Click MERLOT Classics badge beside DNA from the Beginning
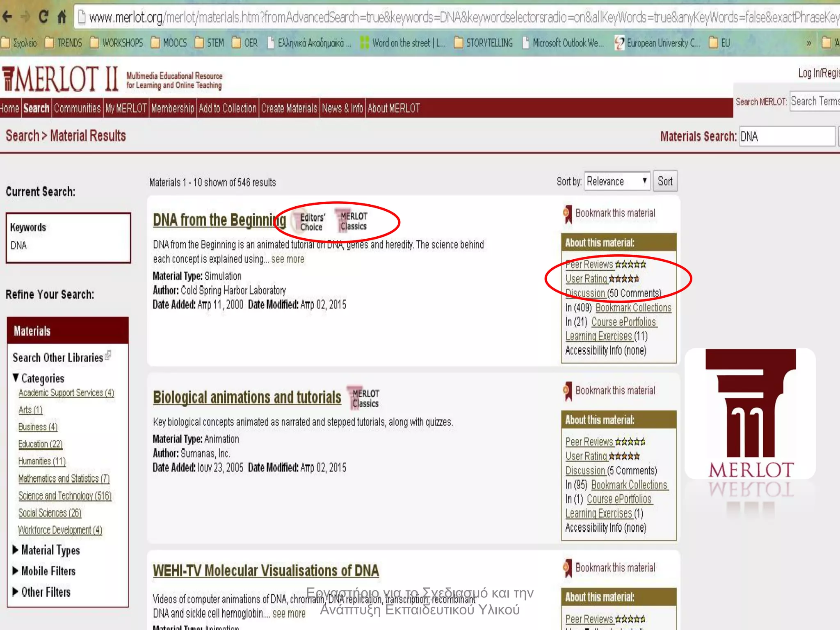This screenshot has width=840, height=630. click(352, 221)
